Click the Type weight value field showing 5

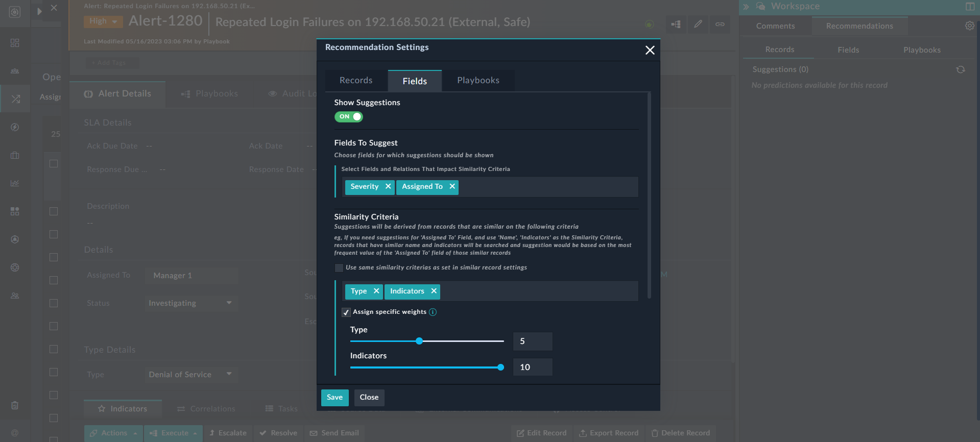[533, 341]
